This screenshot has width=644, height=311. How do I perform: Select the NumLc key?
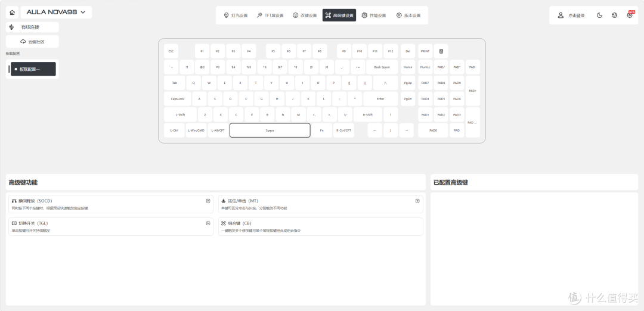426,67
